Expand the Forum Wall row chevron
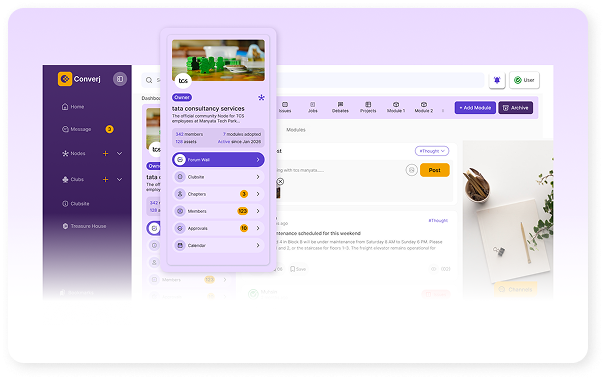This screenshot has width=604, height=379. (258, 160)
